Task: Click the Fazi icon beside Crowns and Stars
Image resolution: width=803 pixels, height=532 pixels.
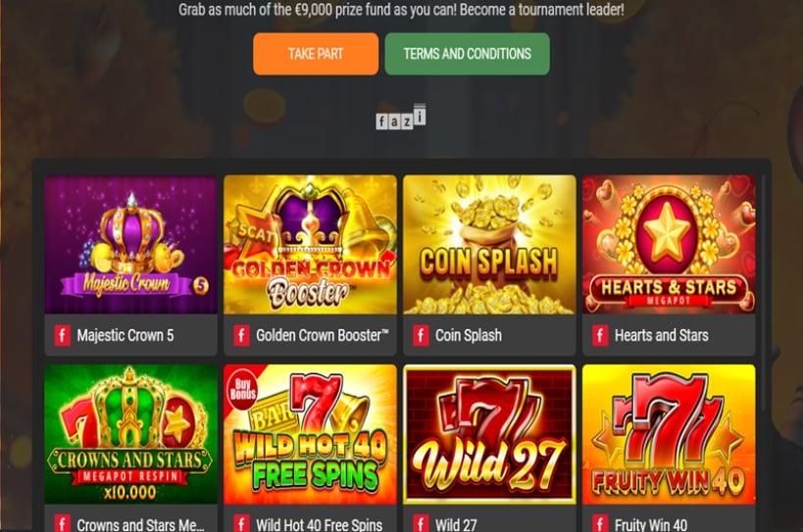Action: point(63,523)
